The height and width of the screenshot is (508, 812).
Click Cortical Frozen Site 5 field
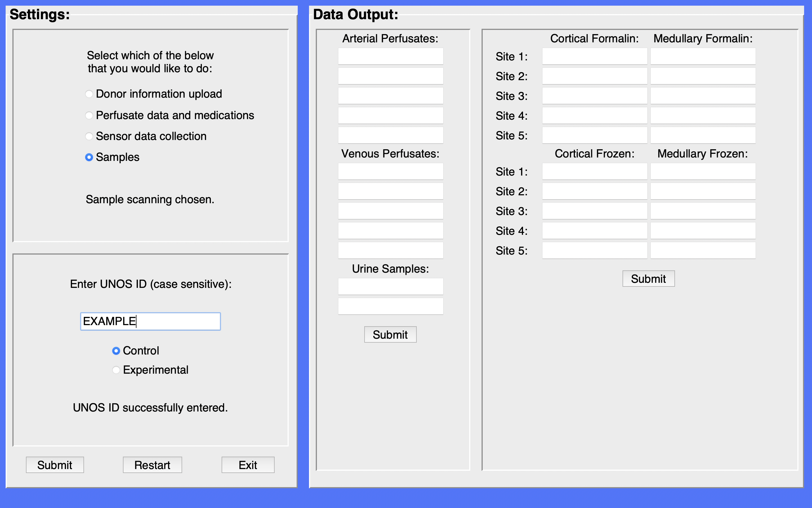595,251
